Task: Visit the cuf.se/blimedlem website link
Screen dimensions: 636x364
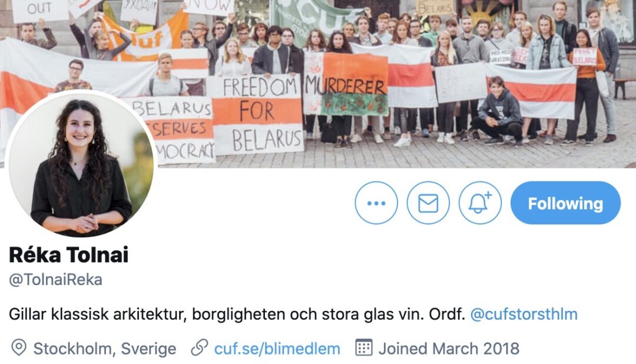Action: [x=277, y=349]
